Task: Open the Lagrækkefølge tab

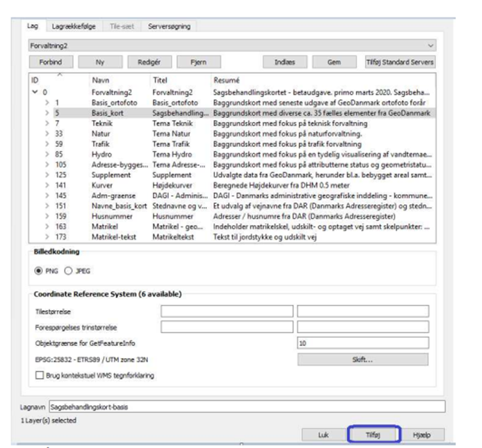Action: [74, 27]
